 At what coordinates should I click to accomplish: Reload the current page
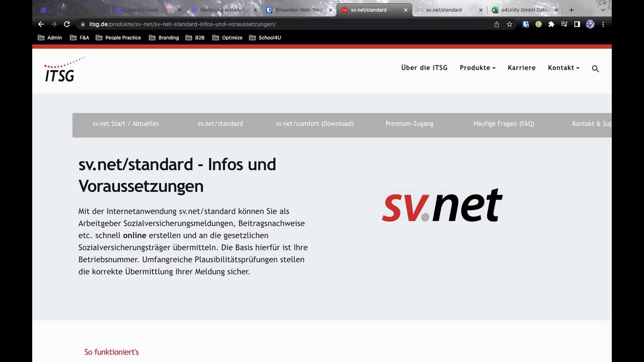tap(67, 24)
